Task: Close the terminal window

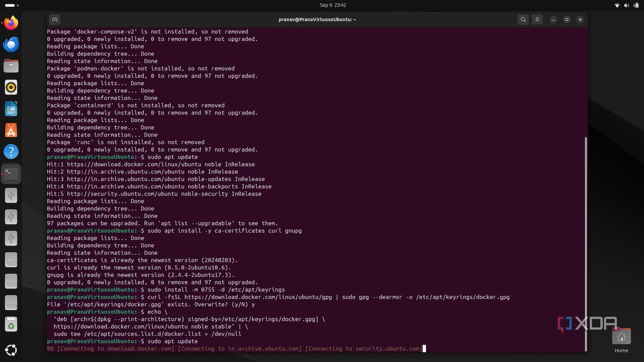Action: pyautogui.click(x=580, y=20)
